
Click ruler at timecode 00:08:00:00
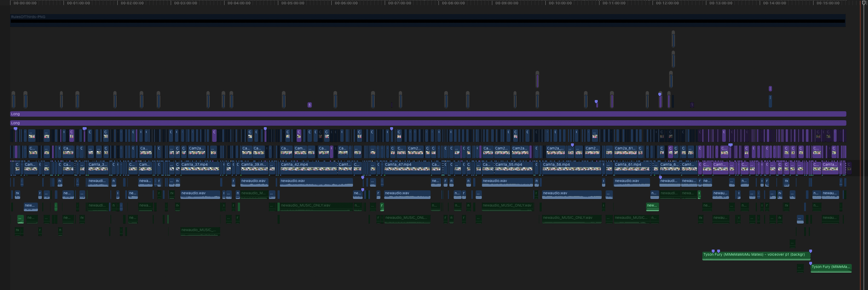453,3
